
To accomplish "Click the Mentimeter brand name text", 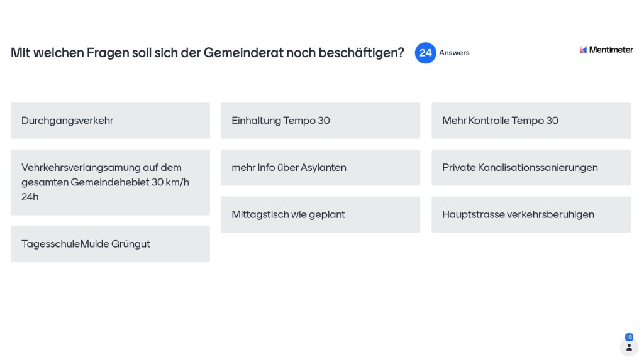I will (x=611, y=50).
